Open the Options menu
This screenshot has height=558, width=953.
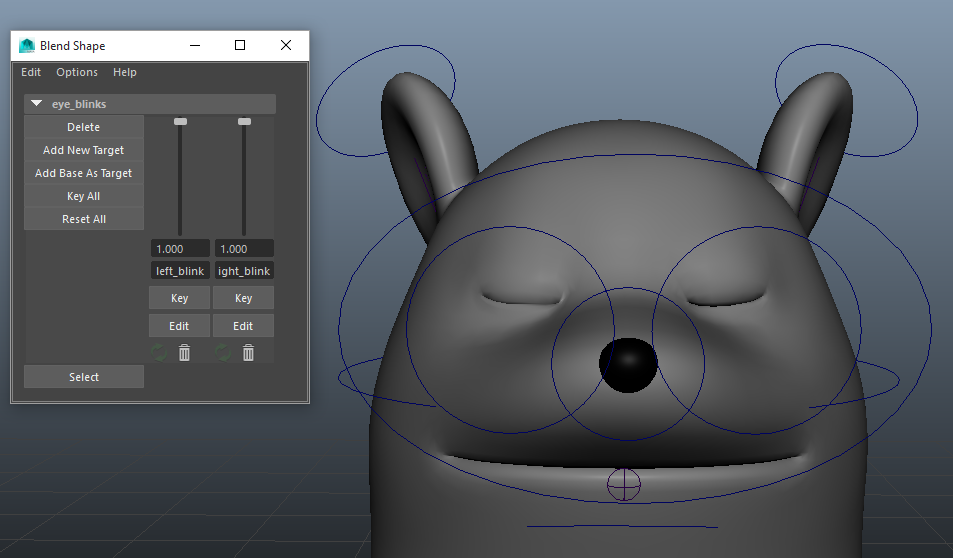(77, 72)
